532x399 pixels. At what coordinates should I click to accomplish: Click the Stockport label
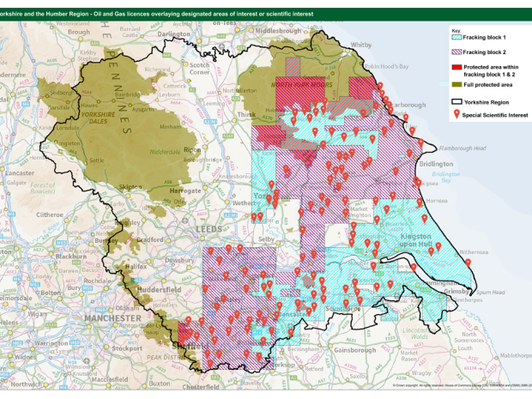tap(127, 348)
